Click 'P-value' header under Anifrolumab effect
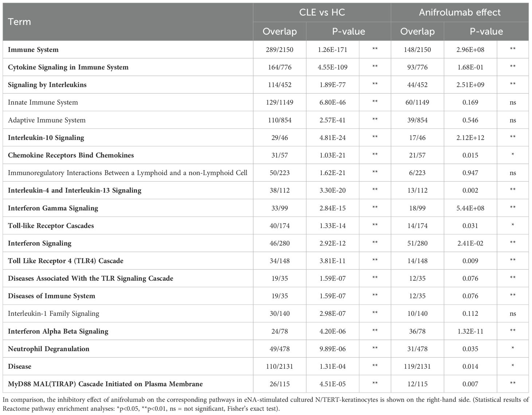 (x=486, y=32)
